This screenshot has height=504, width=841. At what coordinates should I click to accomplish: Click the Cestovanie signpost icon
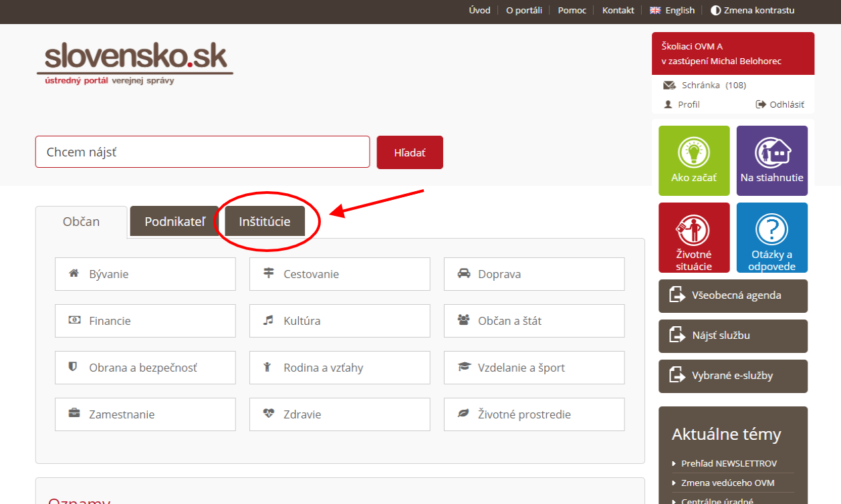269,273
